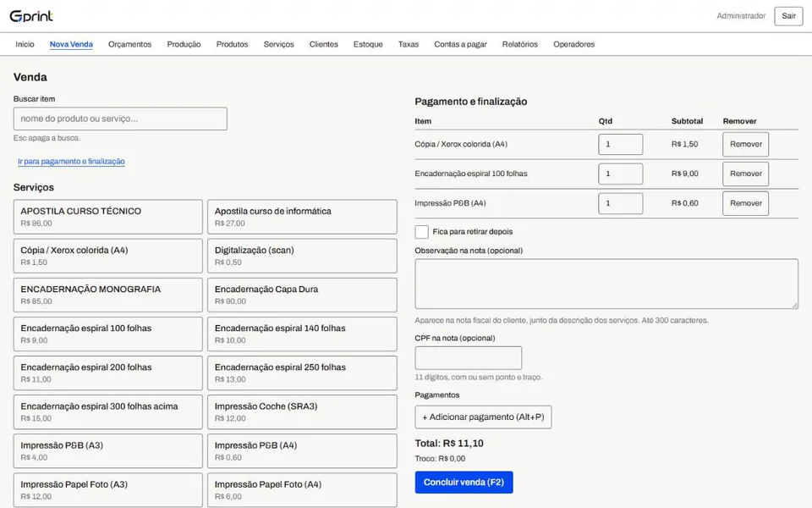
Task: Add Impressão P&B (A3) service
Action: point(107,451)
